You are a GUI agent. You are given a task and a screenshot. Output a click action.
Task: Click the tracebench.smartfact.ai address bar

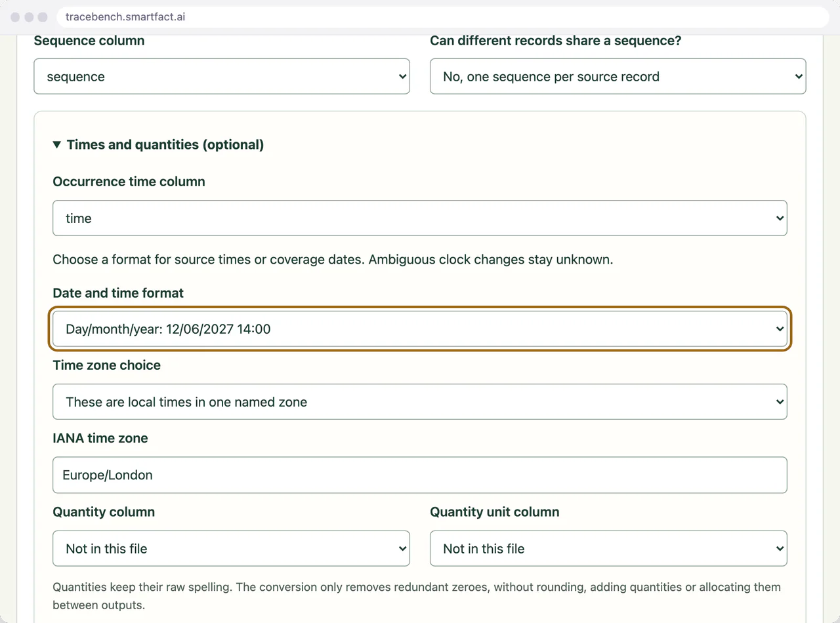pos(442,17)
